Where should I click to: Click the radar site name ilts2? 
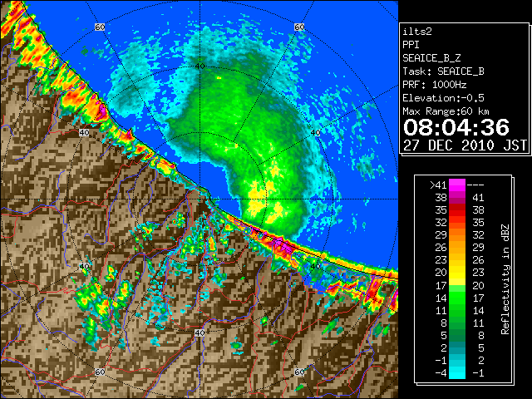click(x=417, y=32)
